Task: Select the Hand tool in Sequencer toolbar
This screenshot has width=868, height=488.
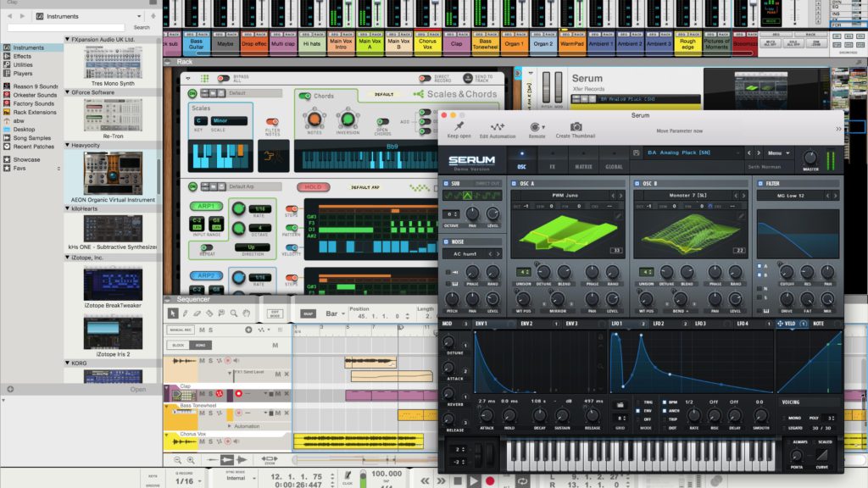Action: pos(246,313)
